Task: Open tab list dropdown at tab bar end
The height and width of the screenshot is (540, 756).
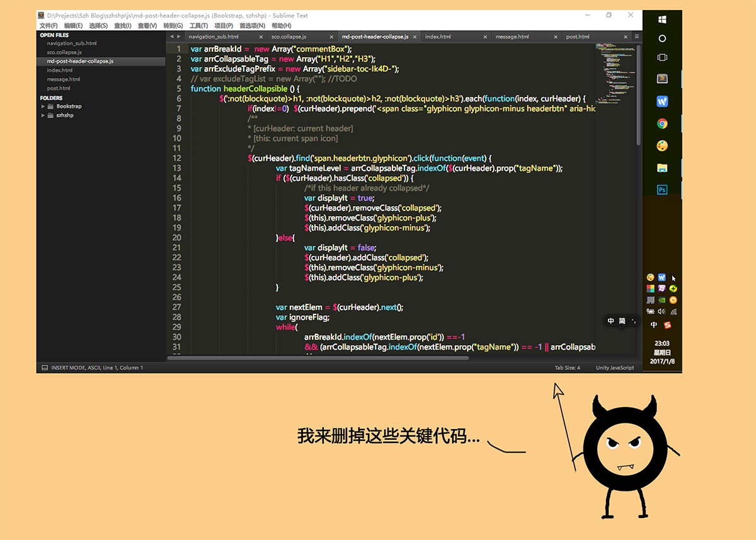Action: pos(638,37)
